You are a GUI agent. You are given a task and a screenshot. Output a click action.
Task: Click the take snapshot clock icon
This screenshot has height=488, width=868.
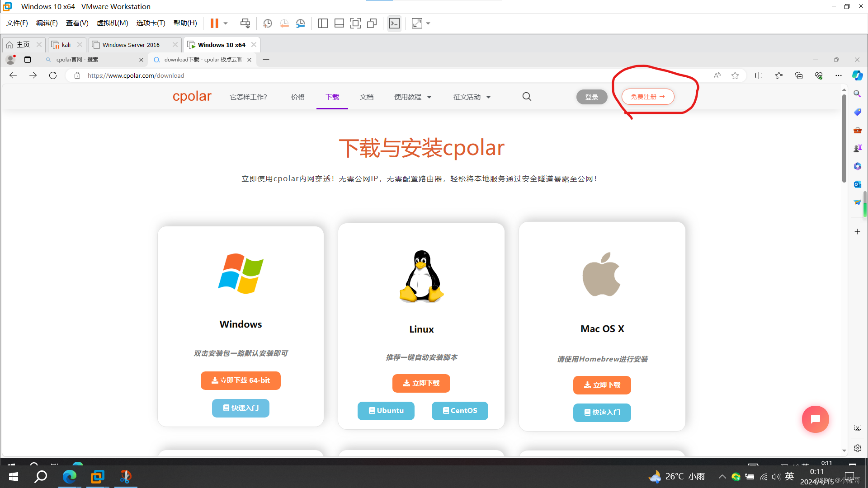[267, 23]
